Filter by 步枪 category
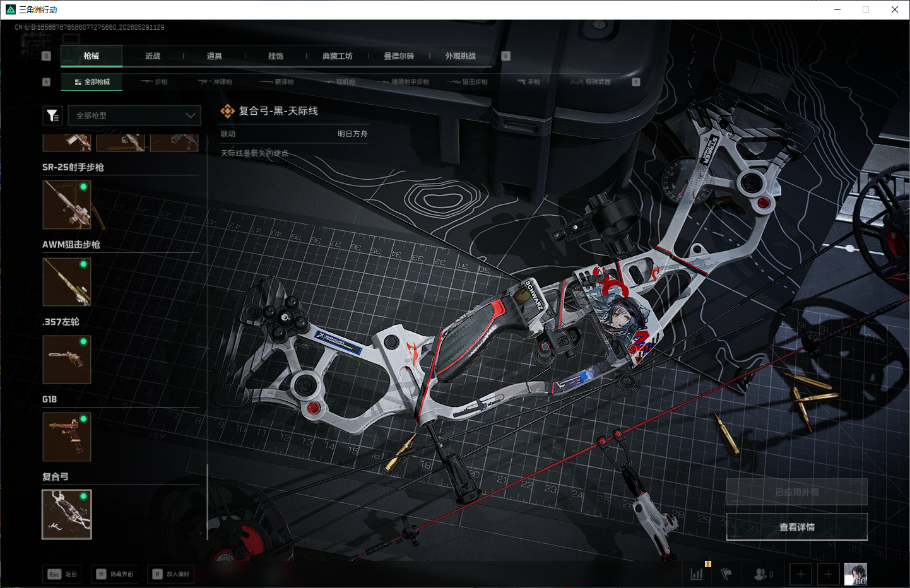The image size is (910, 588). pos(154,82)
